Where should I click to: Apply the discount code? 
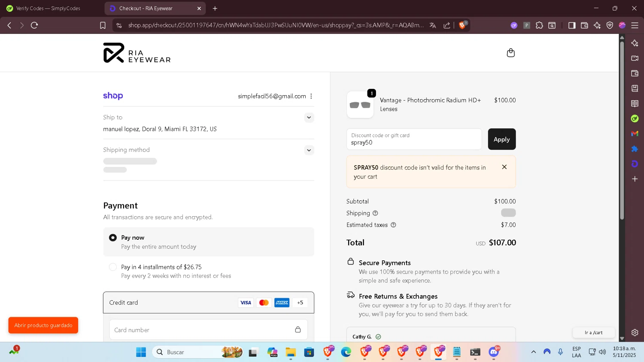pyautogui.click(x=501, y=139)
